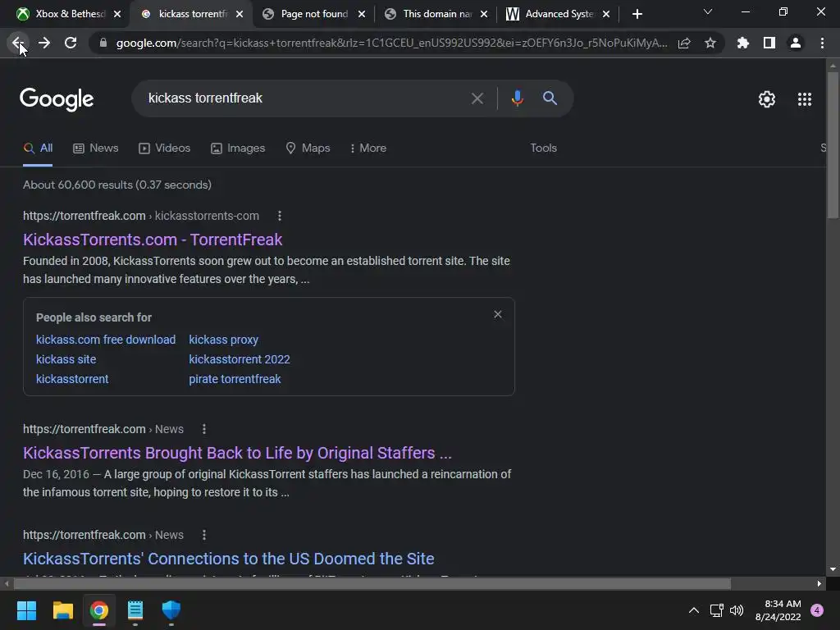Click the forward navigation arrow
840x630 pixels.
(x=44, y=43)
